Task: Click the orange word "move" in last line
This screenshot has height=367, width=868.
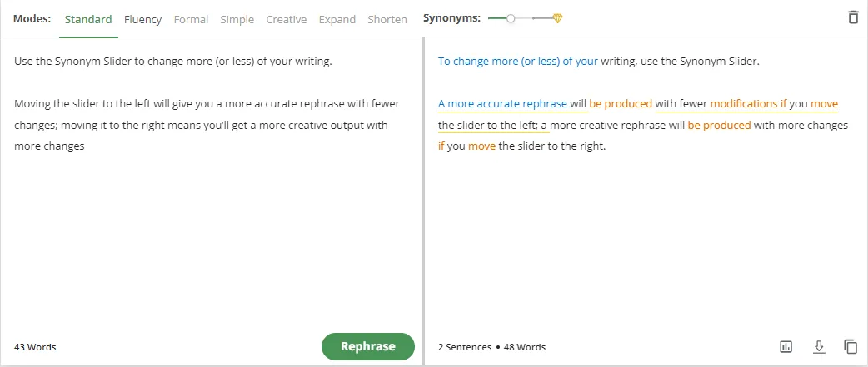Action: pos(481,146)
